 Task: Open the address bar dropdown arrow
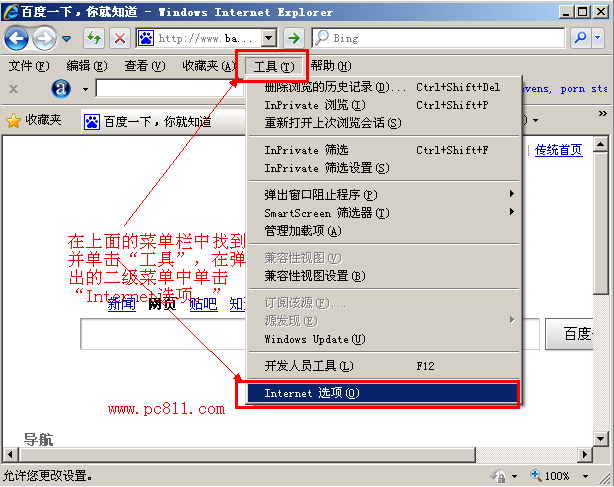(x=269, y=38)
